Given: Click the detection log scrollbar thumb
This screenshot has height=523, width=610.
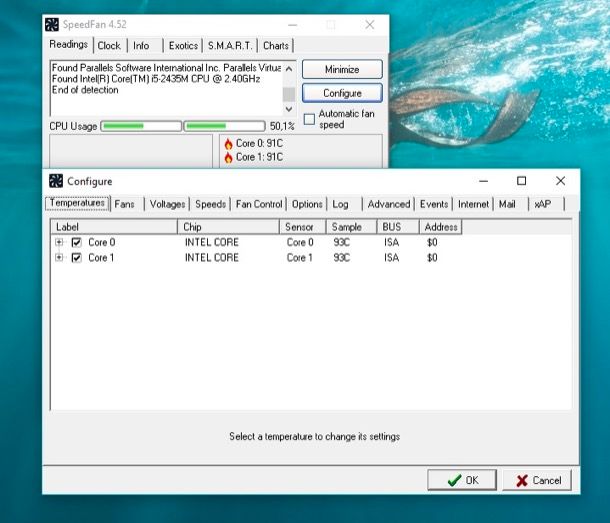Looking at the screenshot, I should (x=289, y=95).
